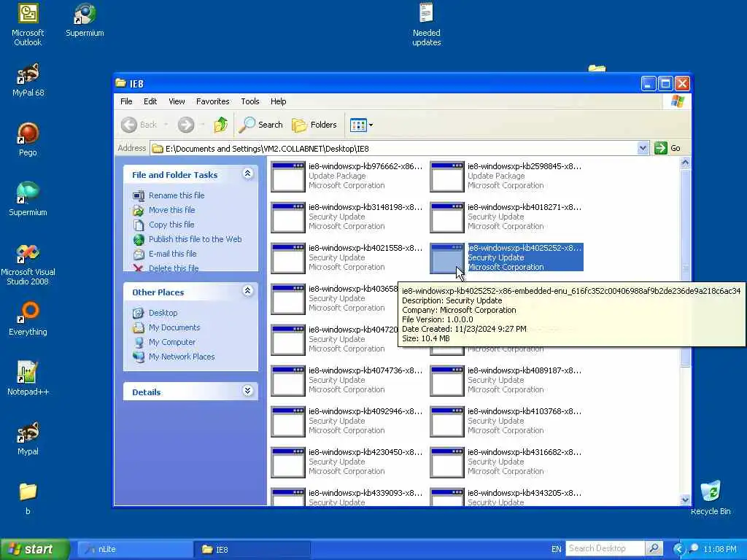The image size is (747, 560).
Task: Select file ie8-windowsxp-kb4316682 icon
Action: click(x=447, y=462)
